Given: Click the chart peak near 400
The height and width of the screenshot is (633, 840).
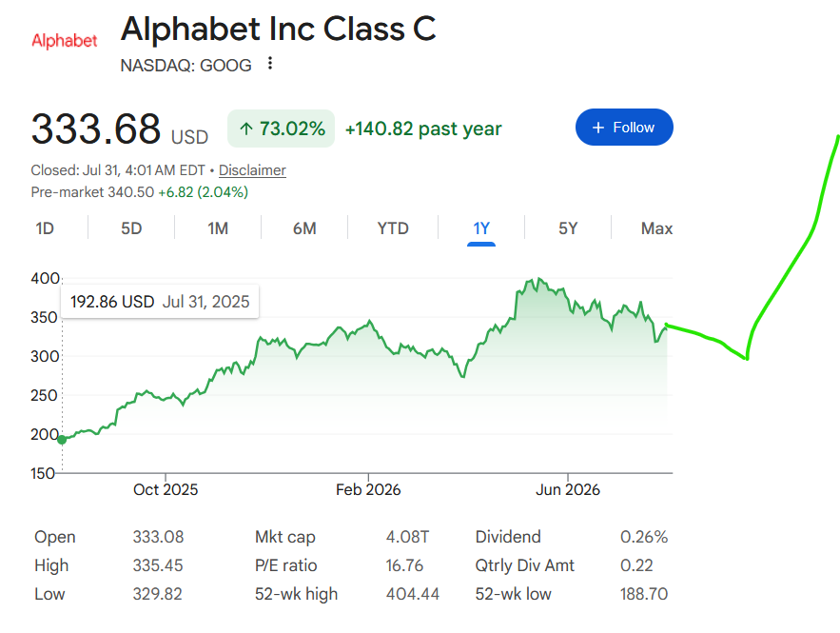Looking at the screenshot, I should pos(538,279).
